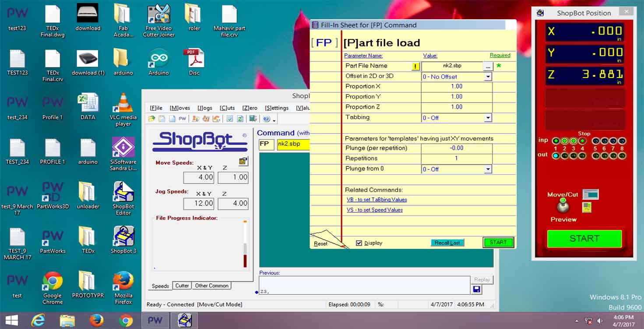Switch to ShopBot in the taskbar
Viewport: 644px width, 329px height.
tap(185, 321)
